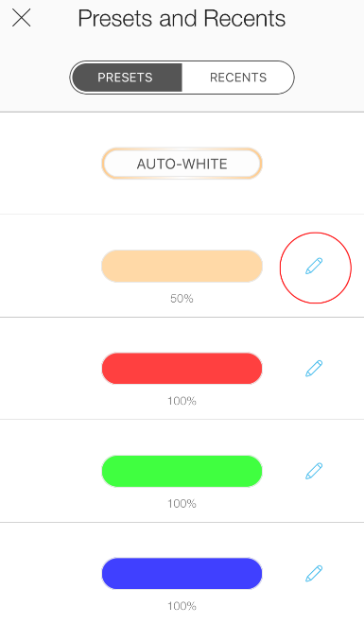Tap the pencil icon beside the blue preset

pos(314,573)
